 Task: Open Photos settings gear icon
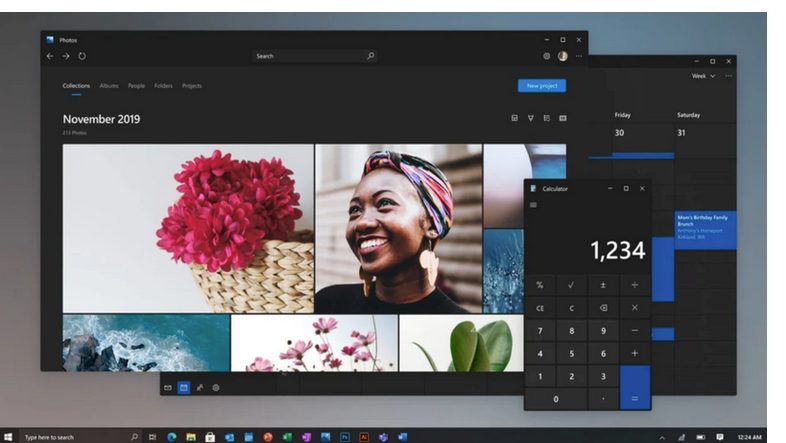546,56
